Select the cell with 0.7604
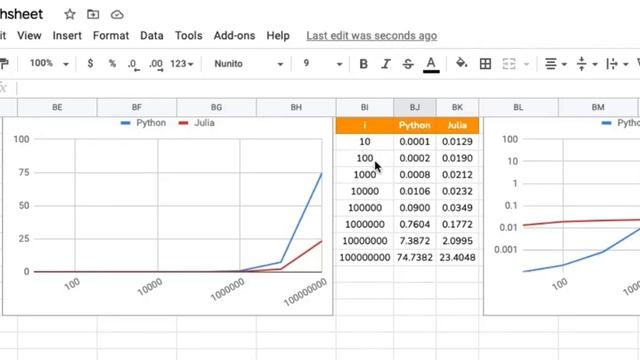Image resolution: width=640 pixels, height=360 pixels. 415,224
